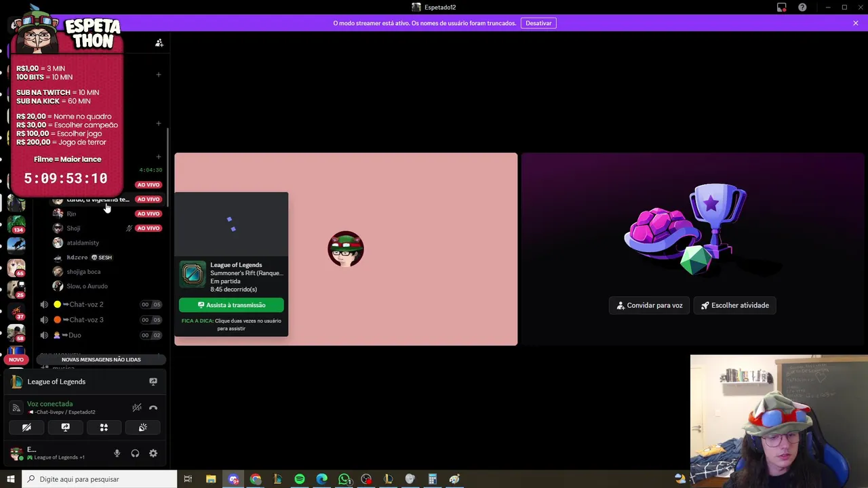Click the League of Legends game icon in popup
The width and height of the screenshot is (868, 488).
coord(193,274)
